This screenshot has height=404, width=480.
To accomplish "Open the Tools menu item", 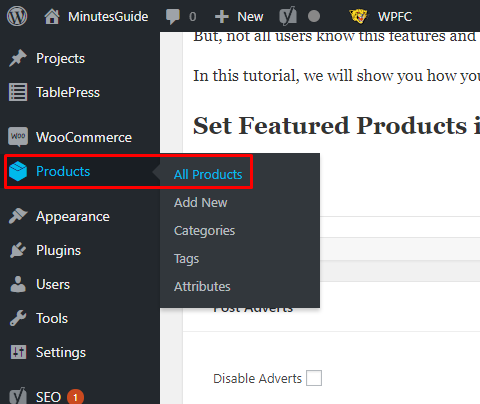I will pos(52,318).
